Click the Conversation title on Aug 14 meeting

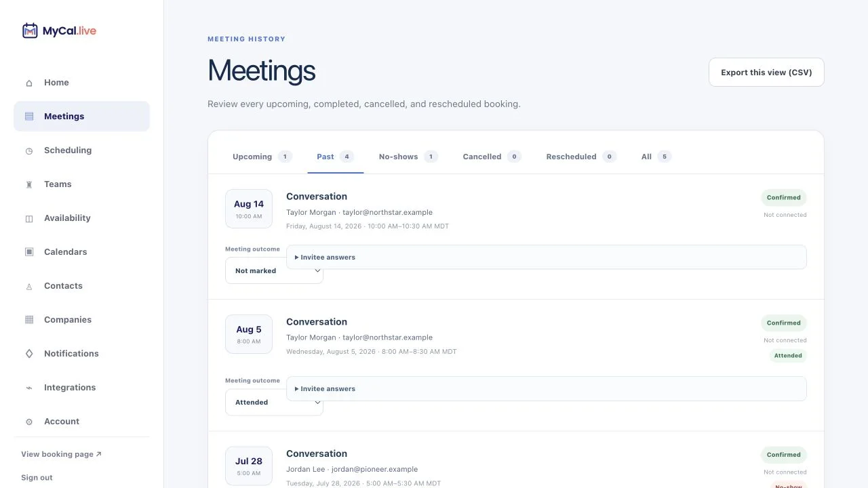(x=317, y=197)
